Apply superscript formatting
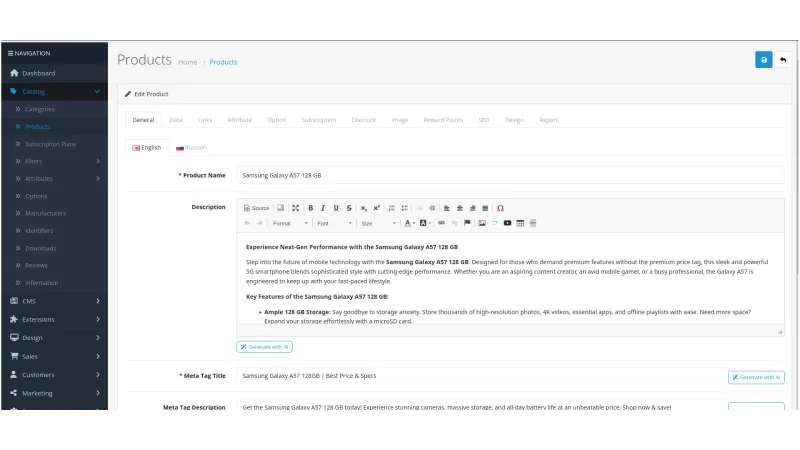 coord(377,208)
